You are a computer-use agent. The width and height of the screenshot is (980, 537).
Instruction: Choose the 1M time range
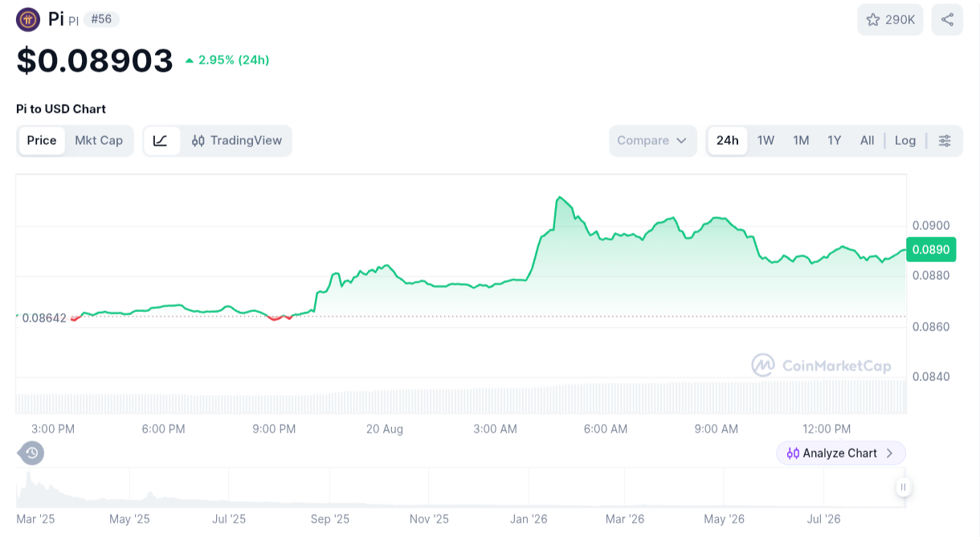tap(801, 141)
